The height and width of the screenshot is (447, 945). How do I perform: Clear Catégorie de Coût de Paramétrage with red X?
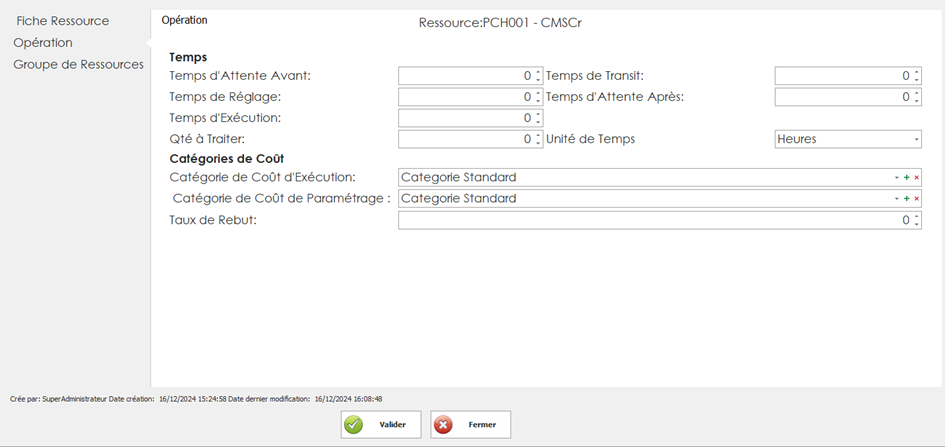coord(916,199)
